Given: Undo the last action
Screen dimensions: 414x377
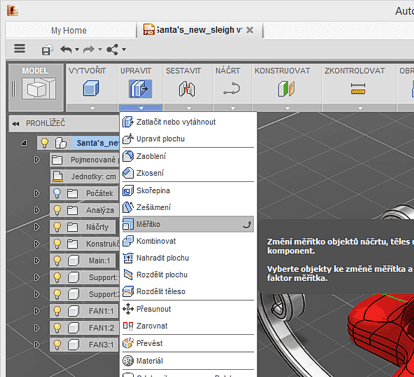Looking at the screenshot, I should pyautogui.click(x=66, y=50).
